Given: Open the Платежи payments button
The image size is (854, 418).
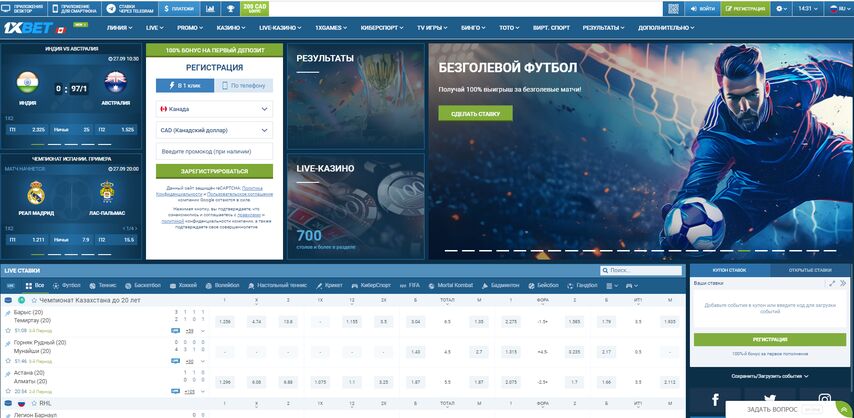Looking at the screenshot, I should click(179, 8).
